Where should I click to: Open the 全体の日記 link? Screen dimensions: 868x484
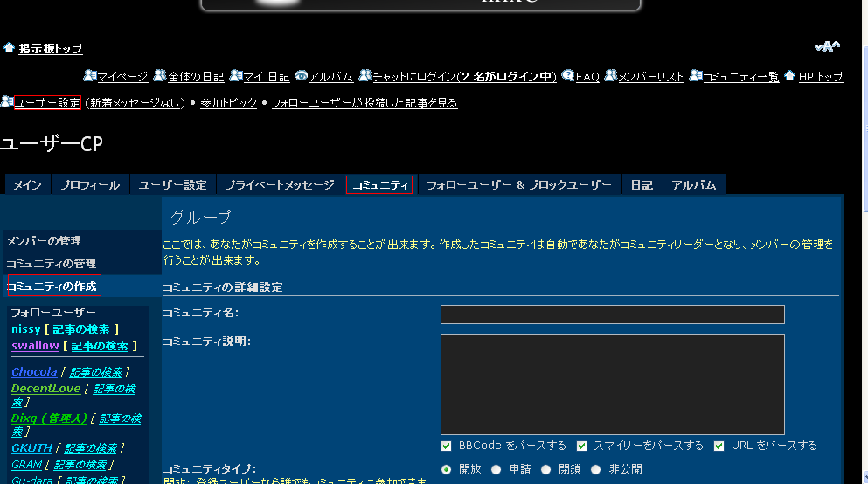[x=196, y=76]
